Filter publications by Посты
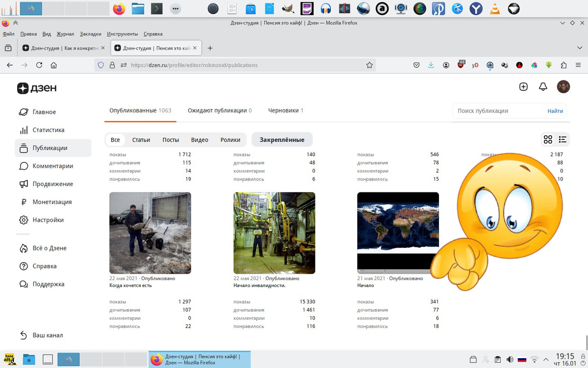Viewport: 588px width, 368px height. (x=171, y=140)
